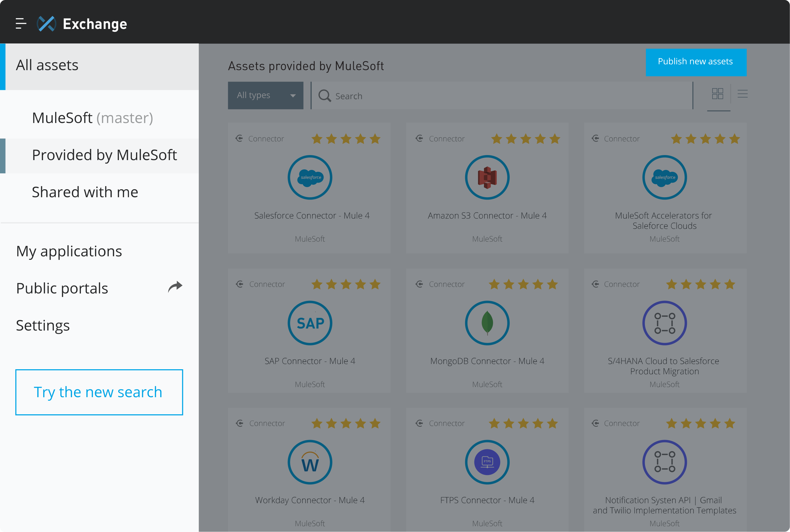Screen dimensions: 790x532
Task: Switch to list view layout
Action: (x=743, y=94)
